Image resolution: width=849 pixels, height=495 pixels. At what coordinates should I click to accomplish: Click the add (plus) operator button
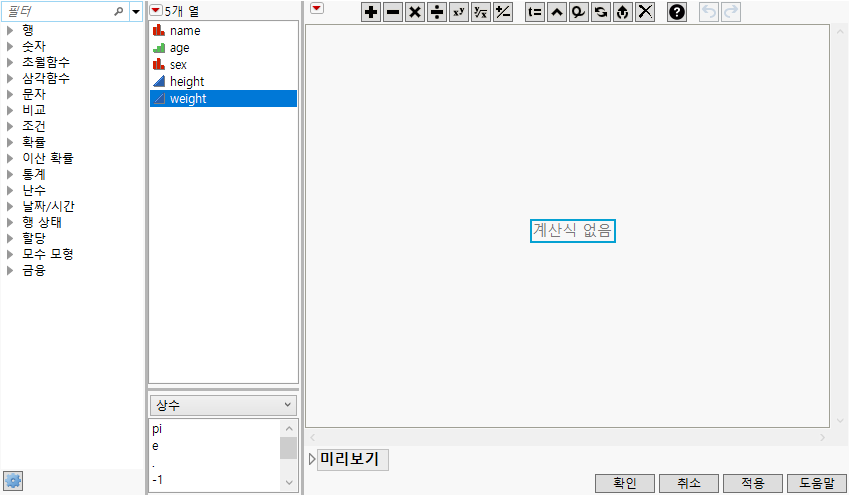[371, 12]
